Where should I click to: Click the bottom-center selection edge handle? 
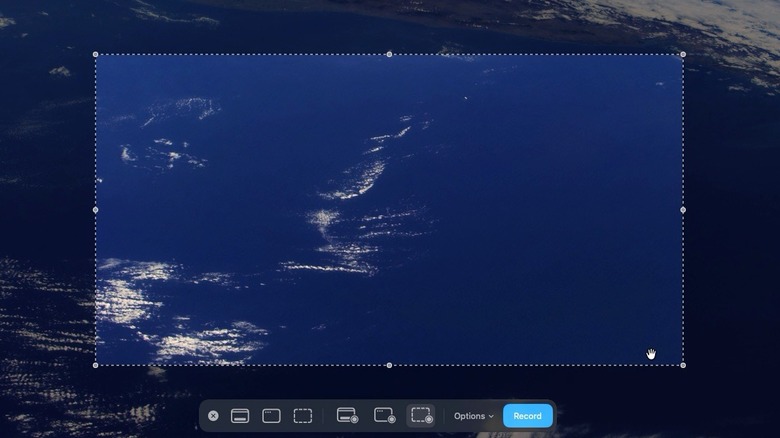point(389,365)
